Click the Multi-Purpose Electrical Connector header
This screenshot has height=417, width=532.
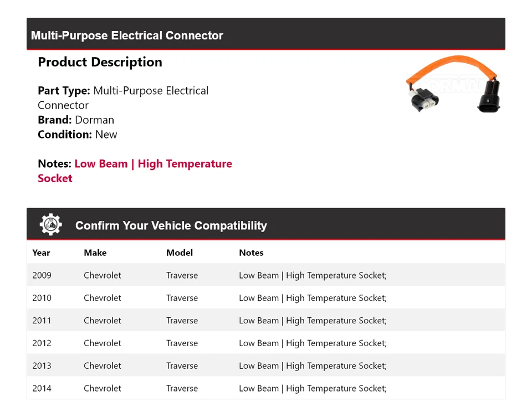point(127,35)
